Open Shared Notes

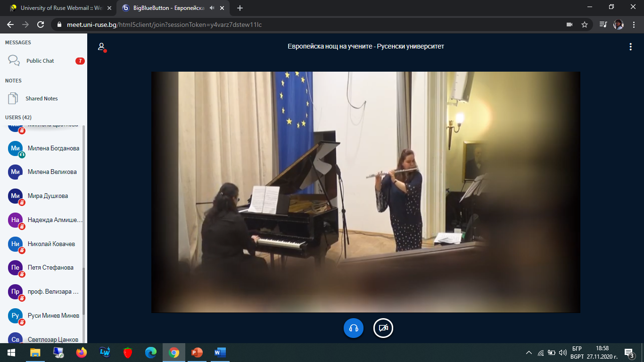41,99
